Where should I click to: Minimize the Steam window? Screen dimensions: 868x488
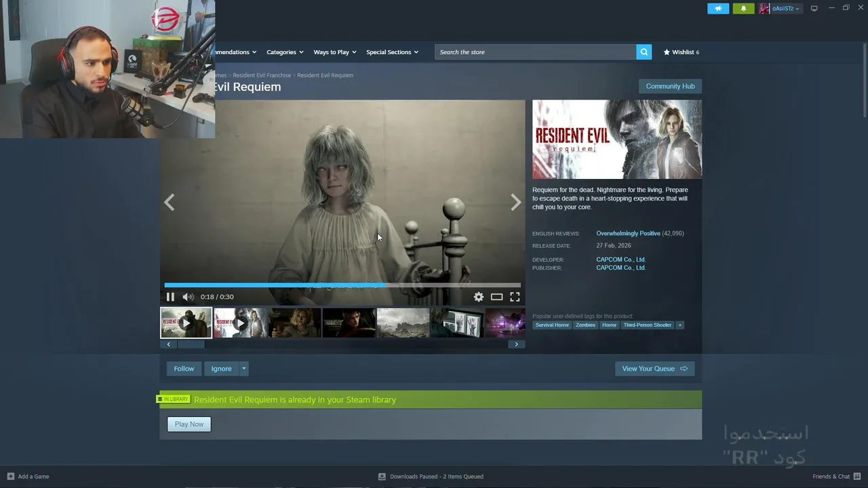pos(831,8)
